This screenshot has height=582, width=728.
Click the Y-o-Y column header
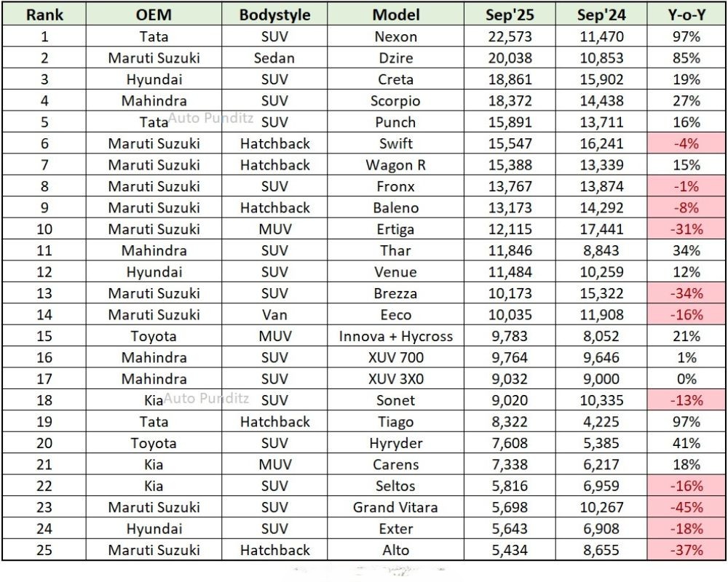[686, 15]
